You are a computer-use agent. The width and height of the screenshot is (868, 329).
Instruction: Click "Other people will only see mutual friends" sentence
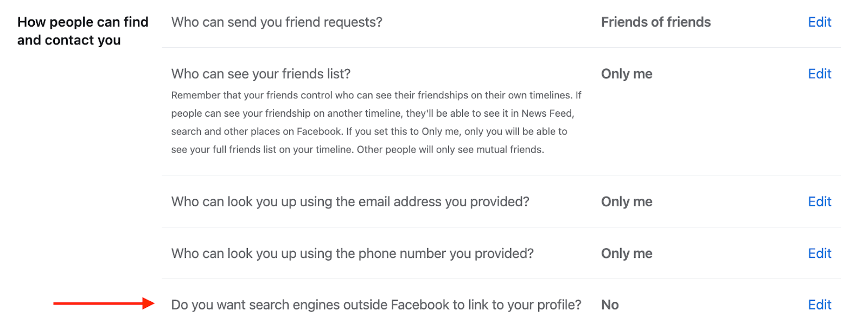coord(450,150)
